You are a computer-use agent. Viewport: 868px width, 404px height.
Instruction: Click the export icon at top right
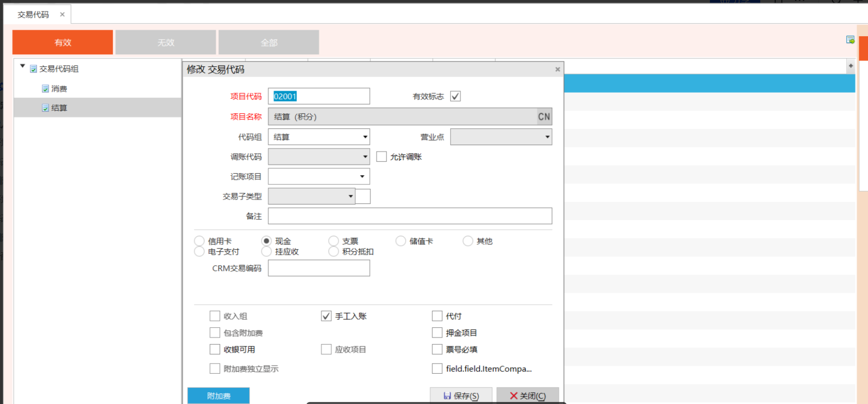(x=850, y=40)
